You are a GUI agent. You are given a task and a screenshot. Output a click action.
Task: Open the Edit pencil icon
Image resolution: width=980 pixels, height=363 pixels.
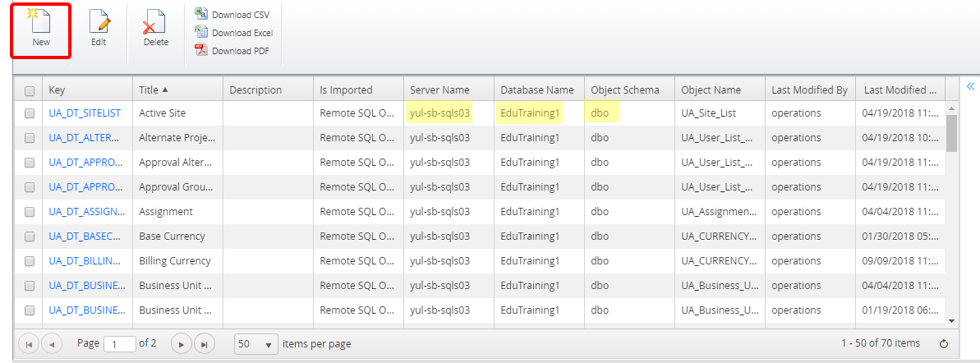(99, 21)
